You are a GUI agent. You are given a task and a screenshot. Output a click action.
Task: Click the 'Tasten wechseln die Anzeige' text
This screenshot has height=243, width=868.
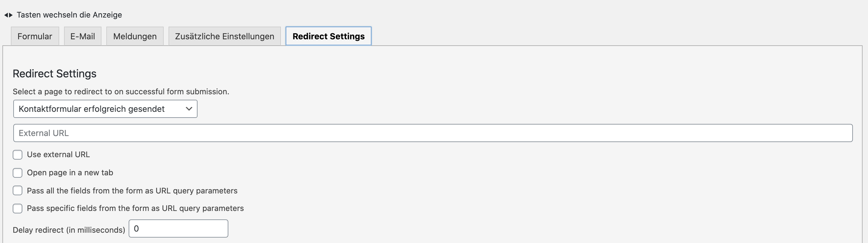click(x=69, y=15)
